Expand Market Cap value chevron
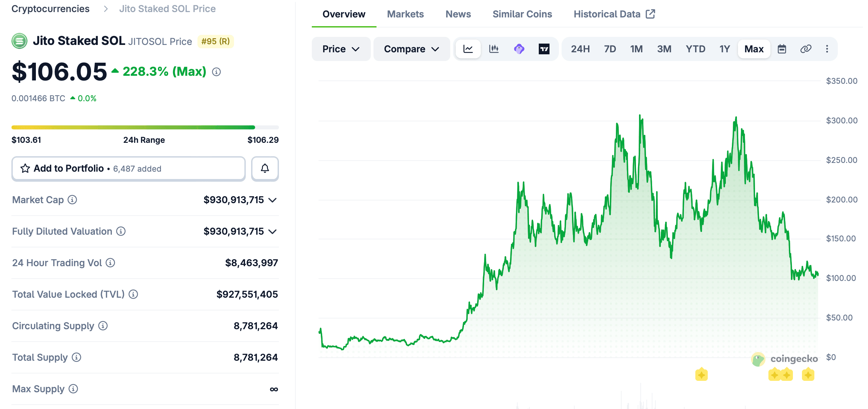 click(x=272, y=200)
